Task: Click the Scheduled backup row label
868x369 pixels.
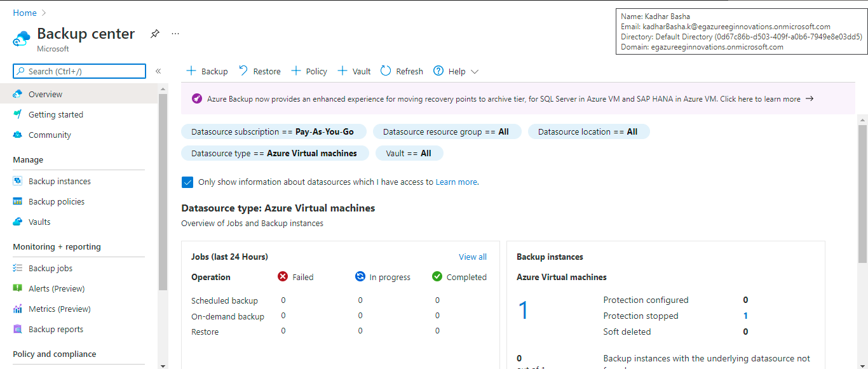Action: [x=225, y=300]
